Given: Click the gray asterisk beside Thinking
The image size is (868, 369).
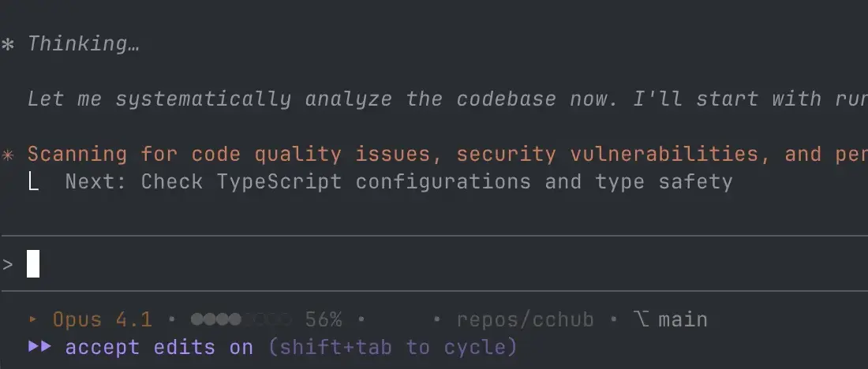Looking at the screenshot, I should pos(7,44).
